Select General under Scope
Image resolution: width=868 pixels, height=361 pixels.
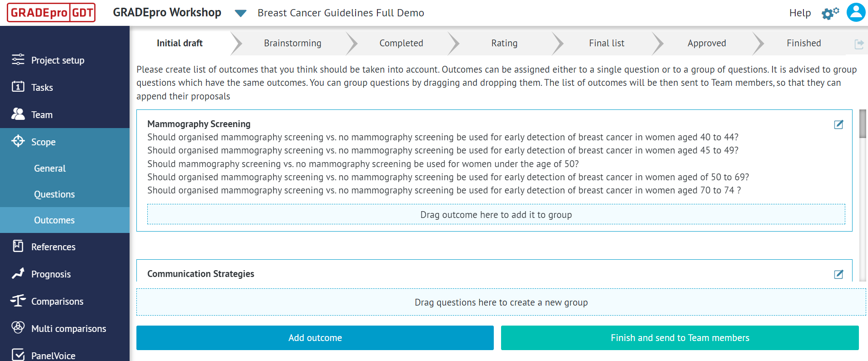click(50, 168)
